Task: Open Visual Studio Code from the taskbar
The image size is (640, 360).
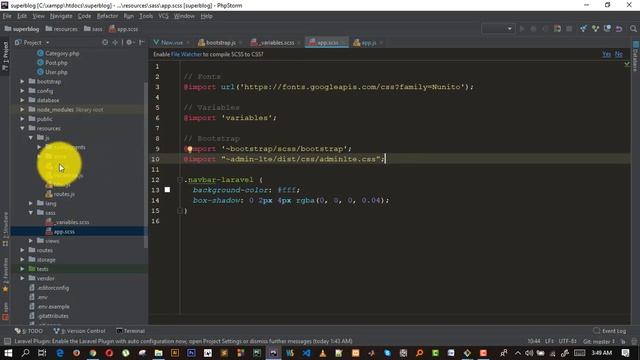Action: point(306,353)
